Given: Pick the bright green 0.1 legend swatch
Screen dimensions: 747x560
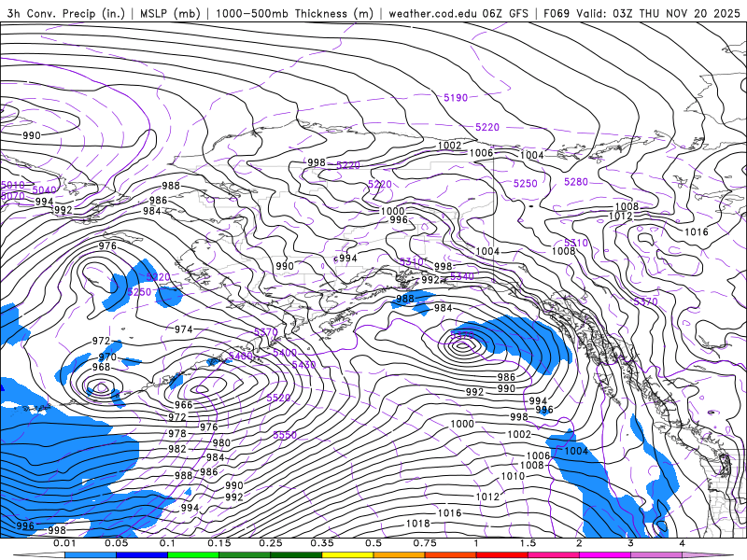Looking at the screenshot, I should click(x=193, y=555).
